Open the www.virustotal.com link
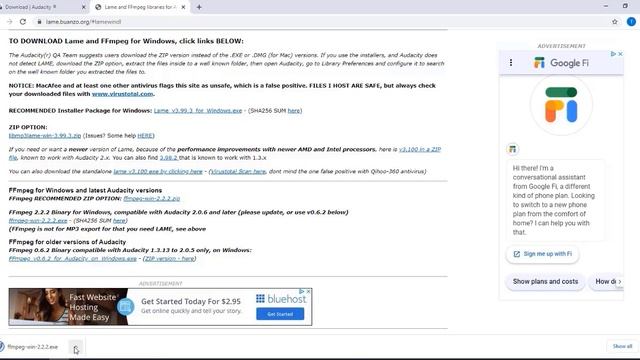Image resolution: width=640 pixels, height=360 pixels. pos(122,94)
